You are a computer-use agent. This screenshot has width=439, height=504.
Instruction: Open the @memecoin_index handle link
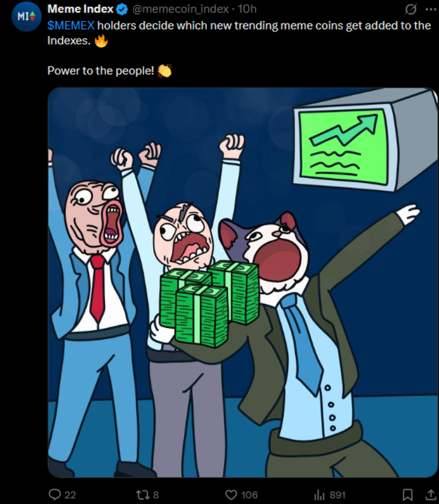[181, 9]
